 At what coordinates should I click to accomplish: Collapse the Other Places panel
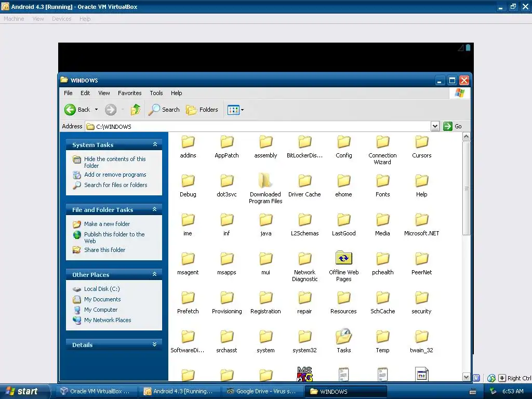click(155, 274)
